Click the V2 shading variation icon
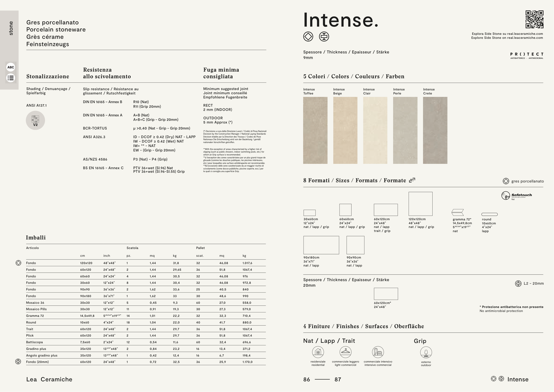Image resolution: width=554 pixels, height=392 pixels. pos(35,120)
